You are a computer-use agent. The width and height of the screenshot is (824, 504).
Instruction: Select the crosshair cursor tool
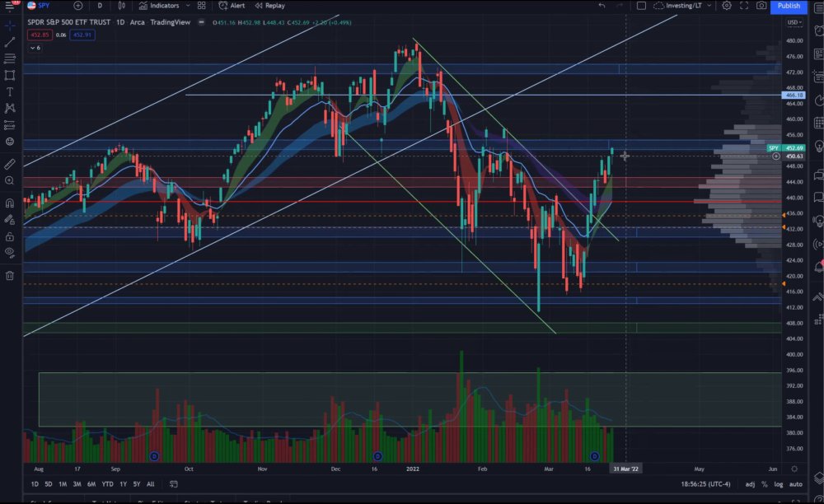click(x=10, y=26)
